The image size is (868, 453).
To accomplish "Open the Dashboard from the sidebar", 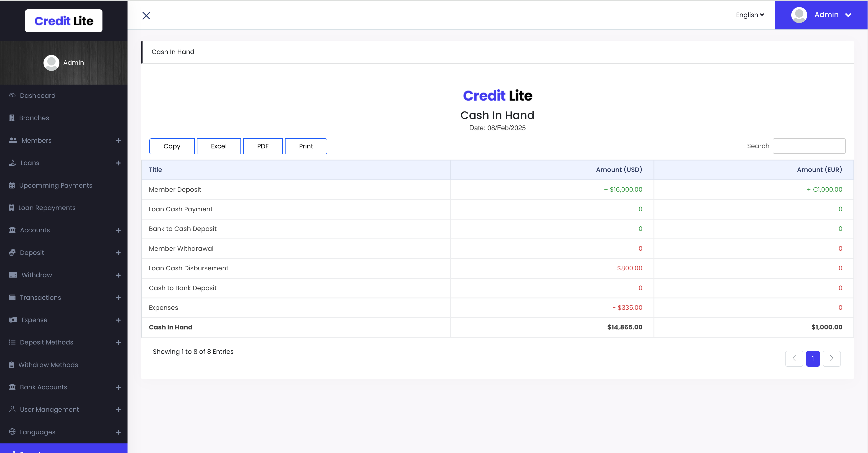I will [x=37, y=95].
